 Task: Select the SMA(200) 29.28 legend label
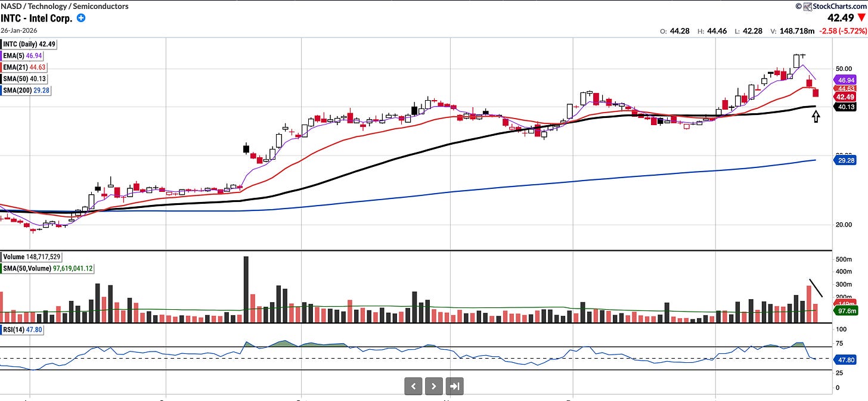[27, 90]
